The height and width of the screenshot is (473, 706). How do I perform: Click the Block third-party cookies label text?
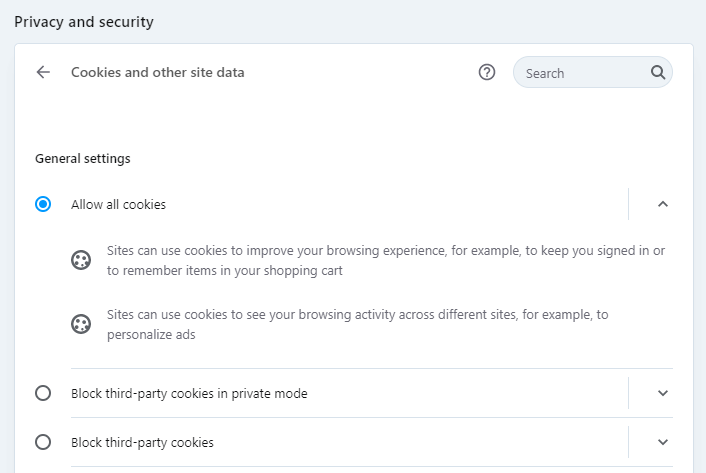pos(142,442)
